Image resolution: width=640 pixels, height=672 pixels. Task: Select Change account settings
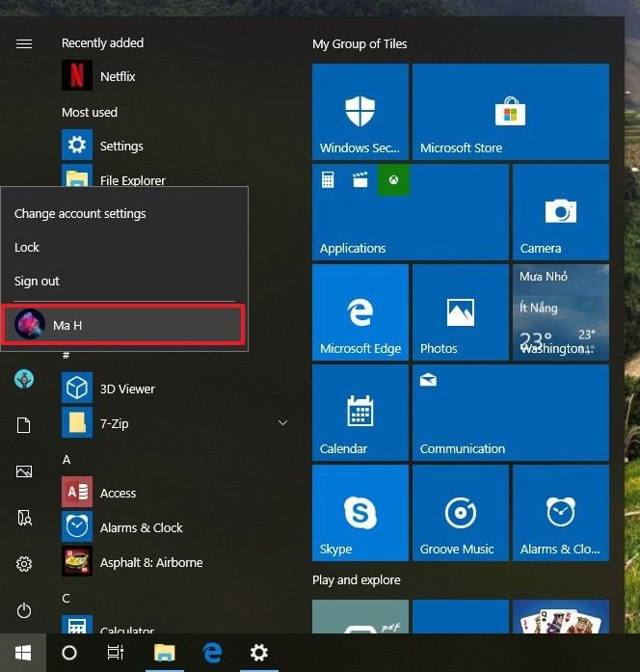click(x=81, y=213)
